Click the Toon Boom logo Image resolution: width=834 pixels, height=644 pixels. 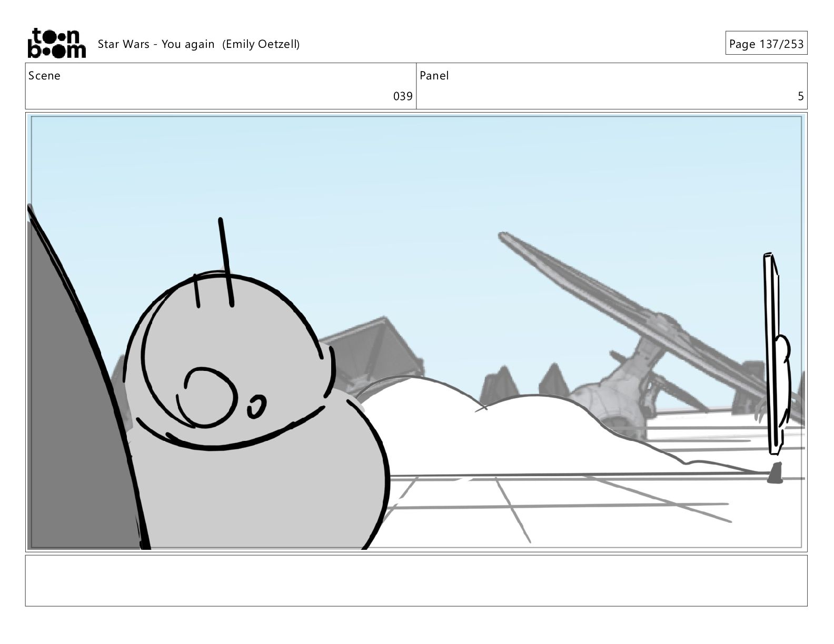tap(56, 43)
